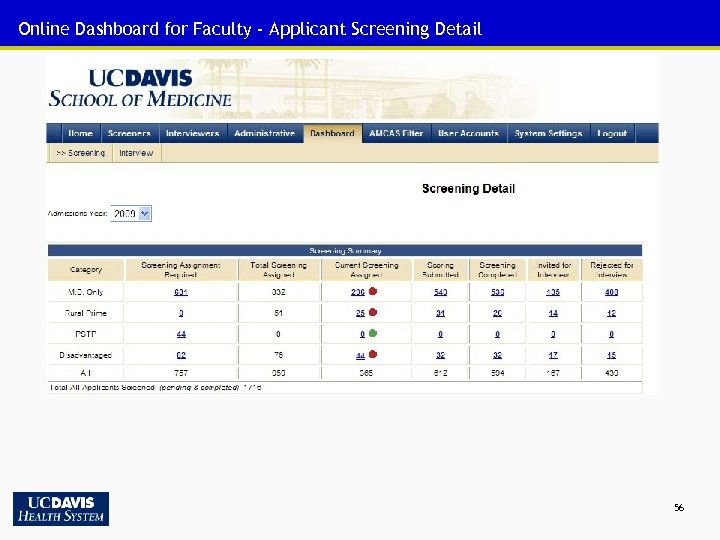Click the red status dot in Disadvantaged row
This screenshot has width=720, height=540.
point(373,354)
